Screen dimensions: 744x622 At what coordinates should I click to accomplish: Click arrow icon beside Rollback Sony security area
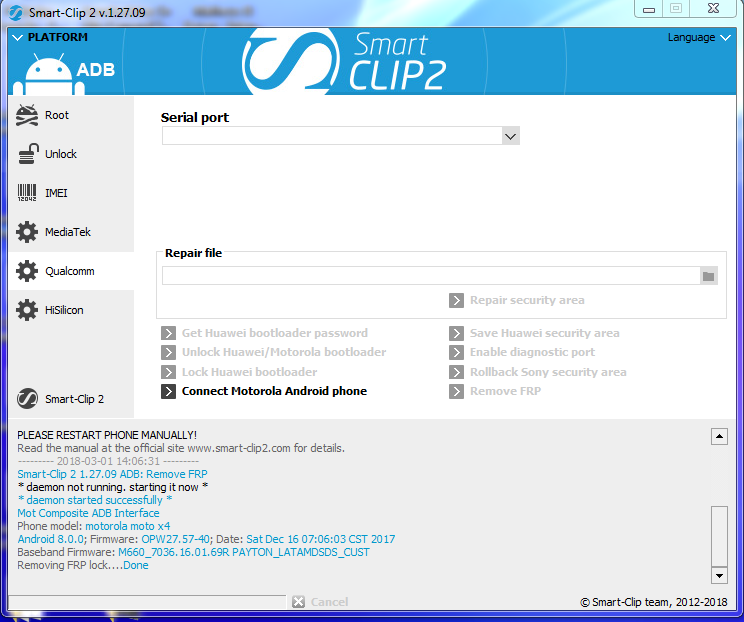pos(456,372)
